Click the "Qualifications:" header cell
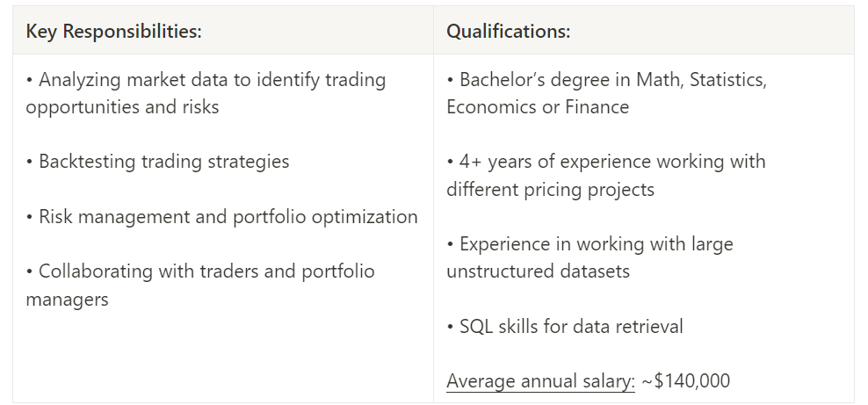The image size is (868, 405). pyautogui.click(x=509, y=32)
